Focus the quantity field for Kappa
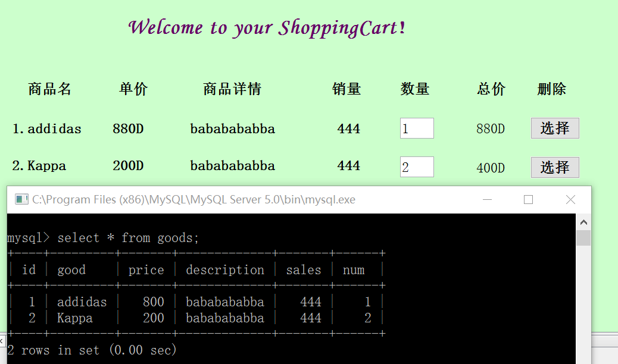 point(417,167)
